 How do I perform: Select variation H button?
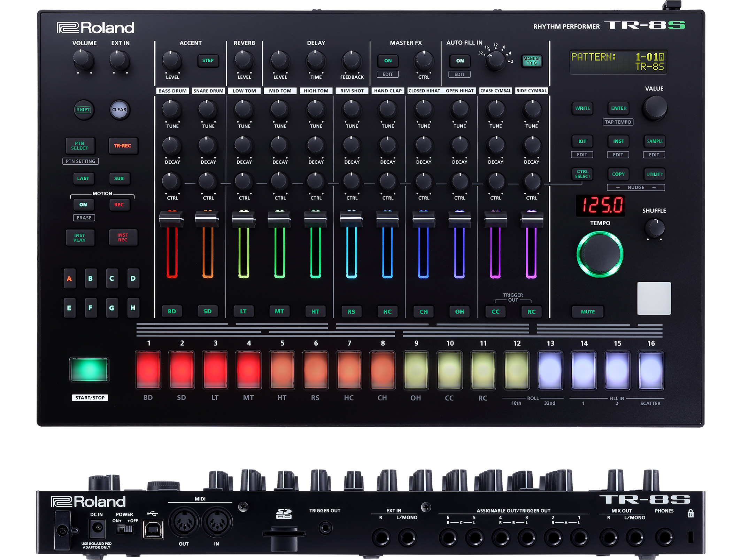(133, 308)
